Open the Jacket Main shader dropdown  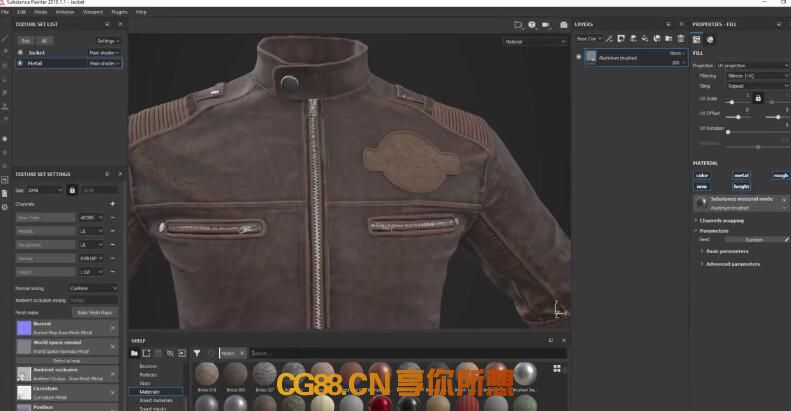coord(104,52)
